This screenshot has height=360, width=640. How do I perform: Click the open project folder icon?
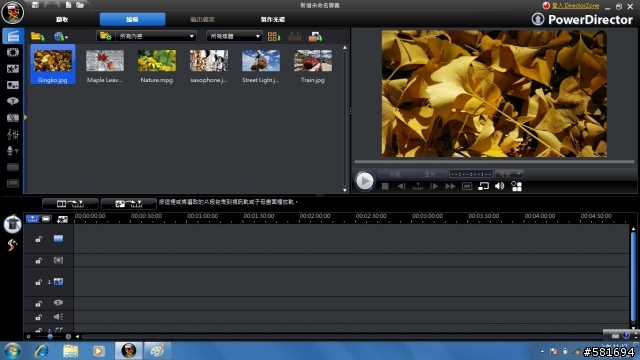(x=80, y=5)
